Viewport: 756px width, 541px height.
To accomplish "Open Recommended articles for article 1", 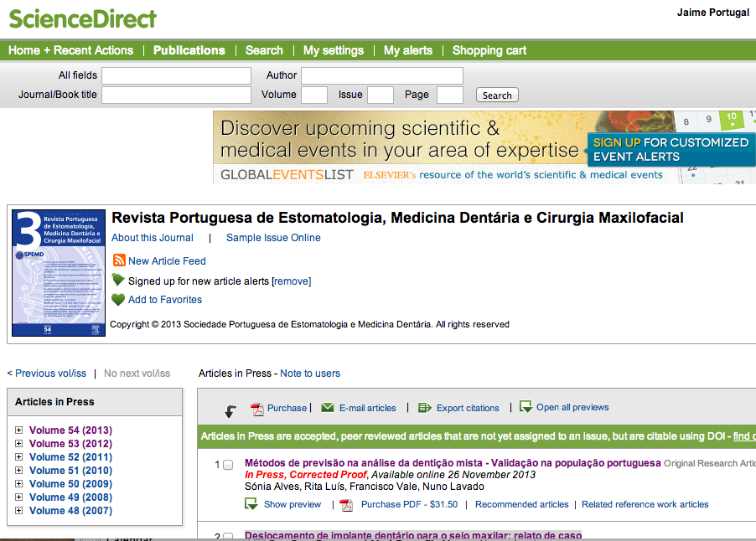I will pyautogui.click(x=521, y=504).
